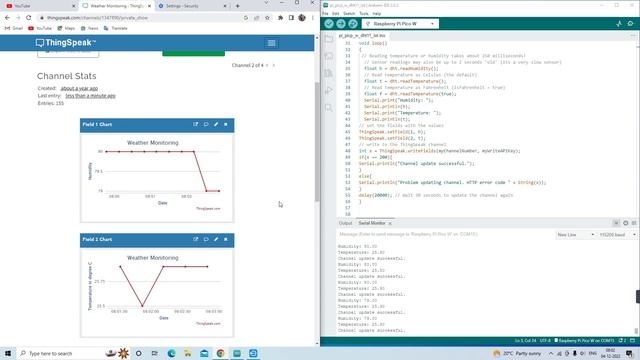Close the Field 2 Chart widget
The height and width of the screenshot is (360, 640).
click(226, 240)
